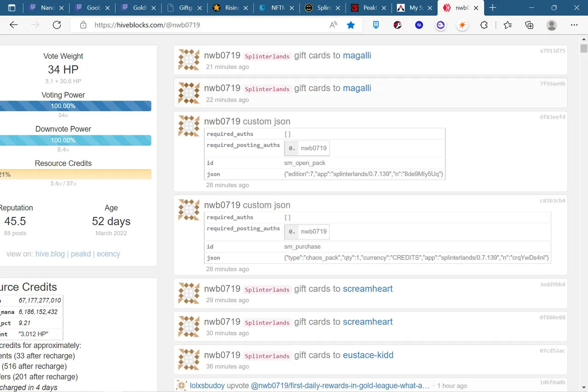Click avatar of sm_open_pack custom json entry
This screenshot has width=588, height=392.
pyautogui.click(x=189, y=126)
